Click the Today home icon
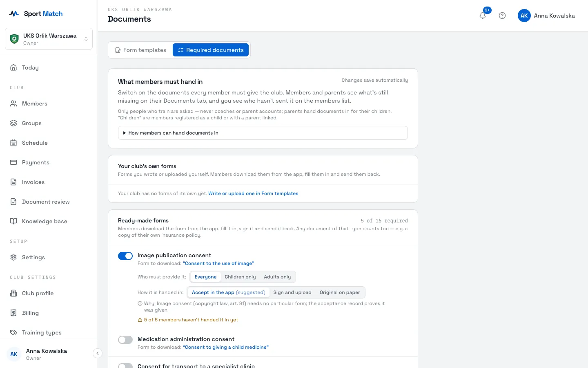 point(13,67)
